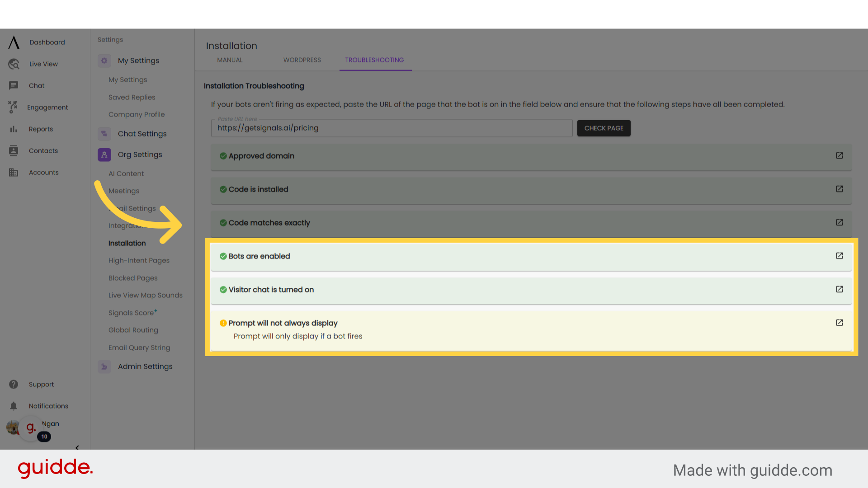Click the CHECK PAGE button
The image size is (868, 488).
coord(604,128)
